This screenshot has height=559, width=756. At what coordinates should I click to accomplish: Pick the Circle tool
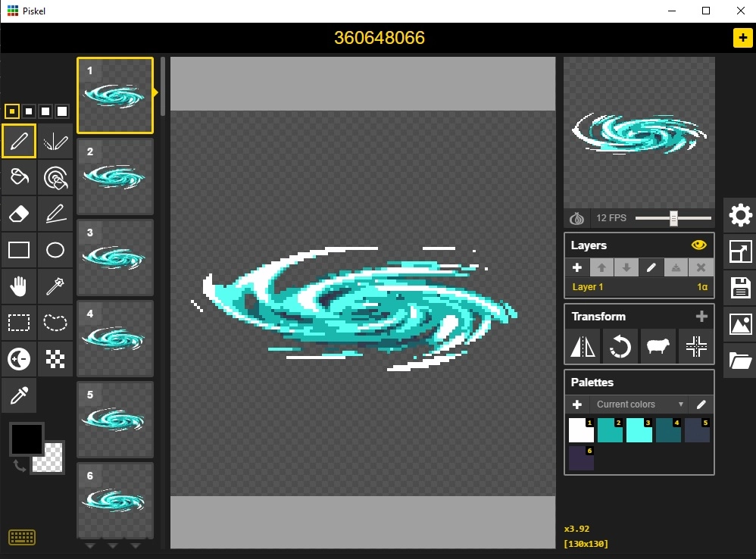55,250
